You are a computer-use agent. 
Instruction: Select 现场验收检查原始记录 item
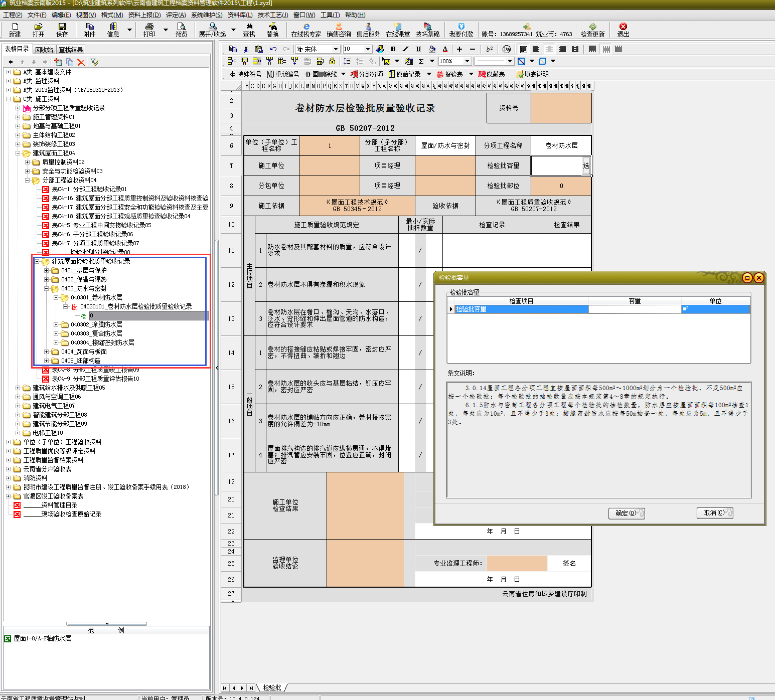(63, 514)
